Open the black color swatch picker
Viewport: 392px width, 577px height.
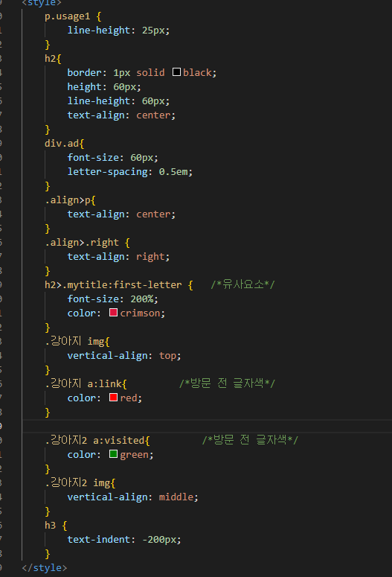[176, 71]
